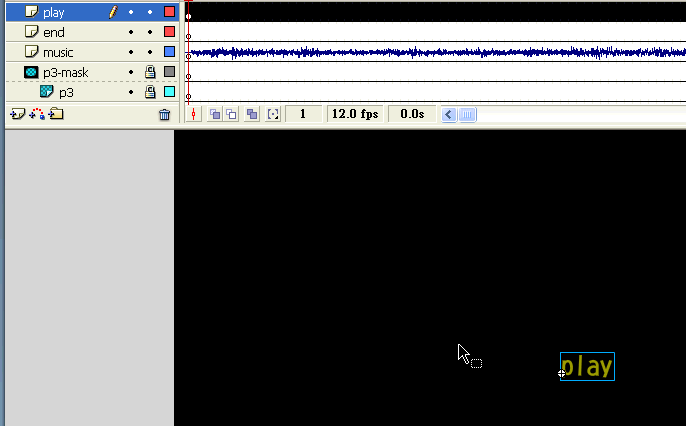Click the 12.0 fps frame rate
Screen dimensions: 686x426
(355, 114)
